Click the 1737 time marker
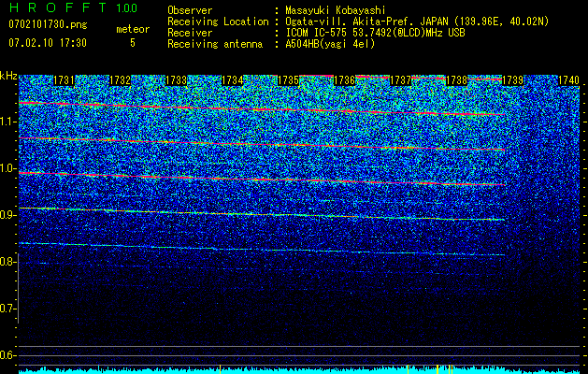The height and width of the screenshot is (374, 588). coord(401,80)
